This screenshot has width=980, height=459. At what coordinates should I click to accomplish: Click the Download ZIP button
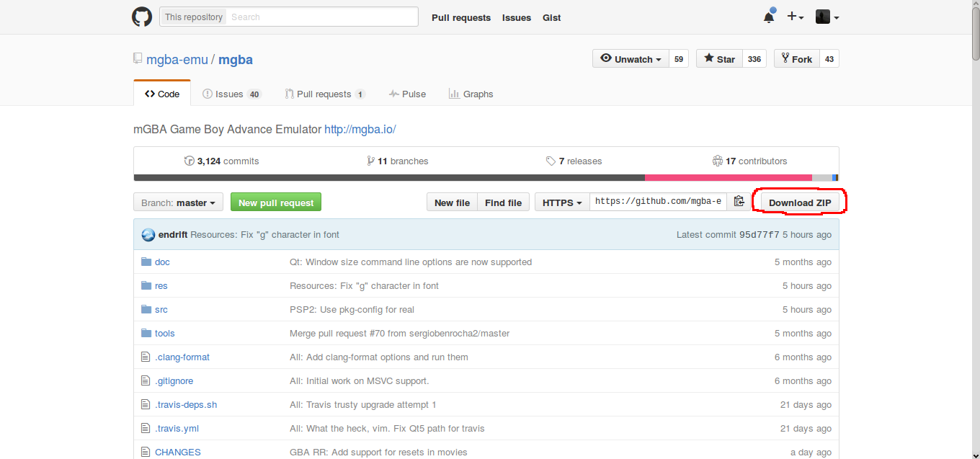pos(800,202)
